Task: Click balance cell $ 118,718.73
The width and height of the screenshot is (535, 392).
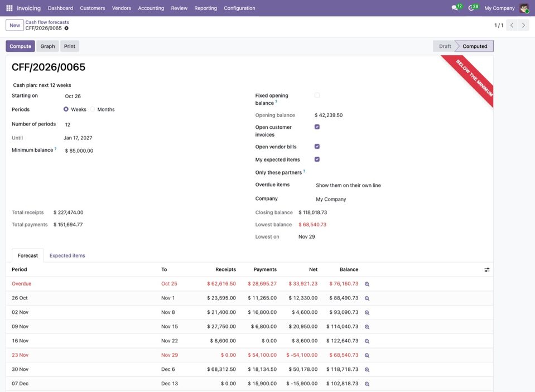Action: pos(342,370)
